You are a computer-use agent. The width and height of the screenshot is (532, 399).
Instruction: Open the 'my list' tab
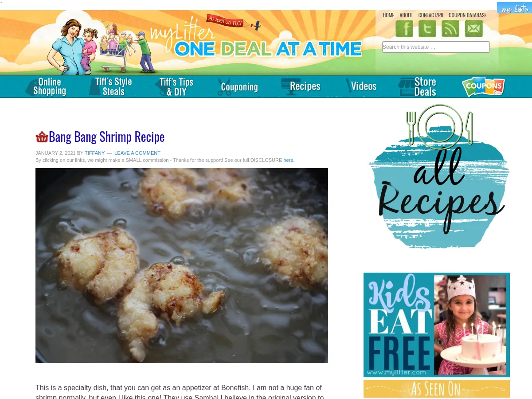tap(514, 8)
